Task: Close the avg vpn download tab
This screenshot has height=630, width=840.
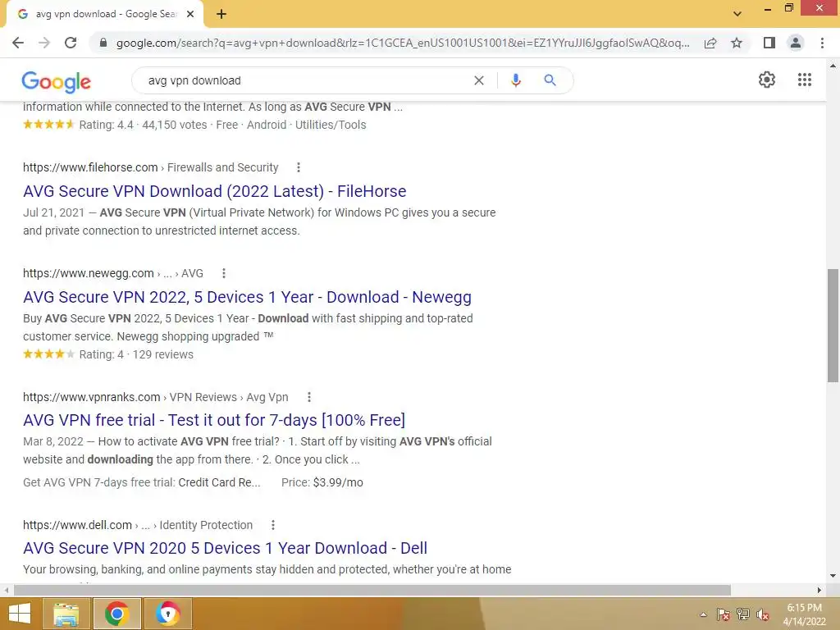Action: click(190, 15)
